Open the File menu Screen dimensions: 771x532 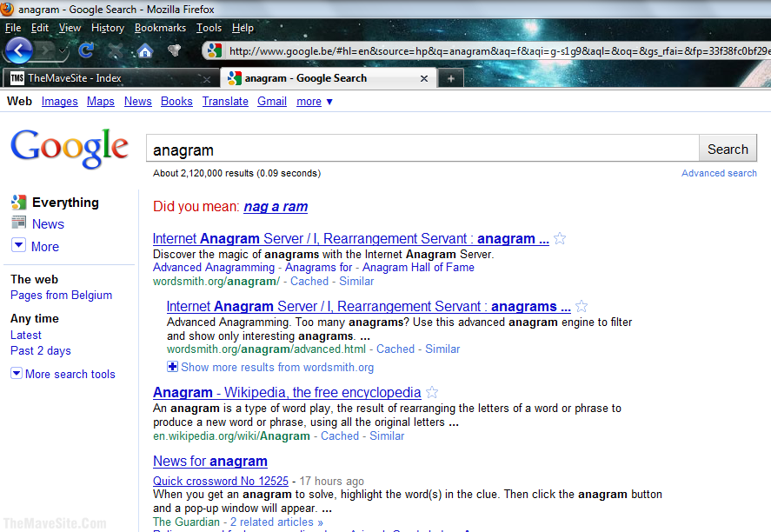click(13, 28)
